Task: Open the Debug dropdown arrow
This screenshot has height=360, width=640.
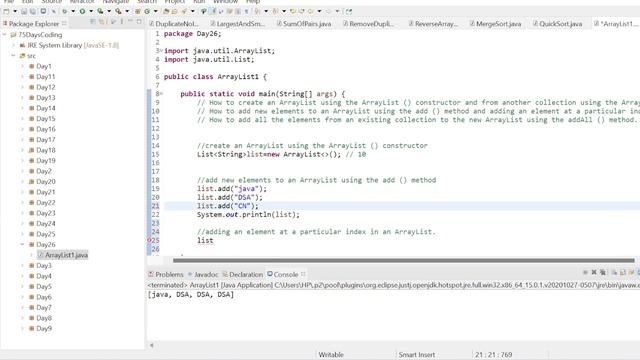Action: pos(73,11)
